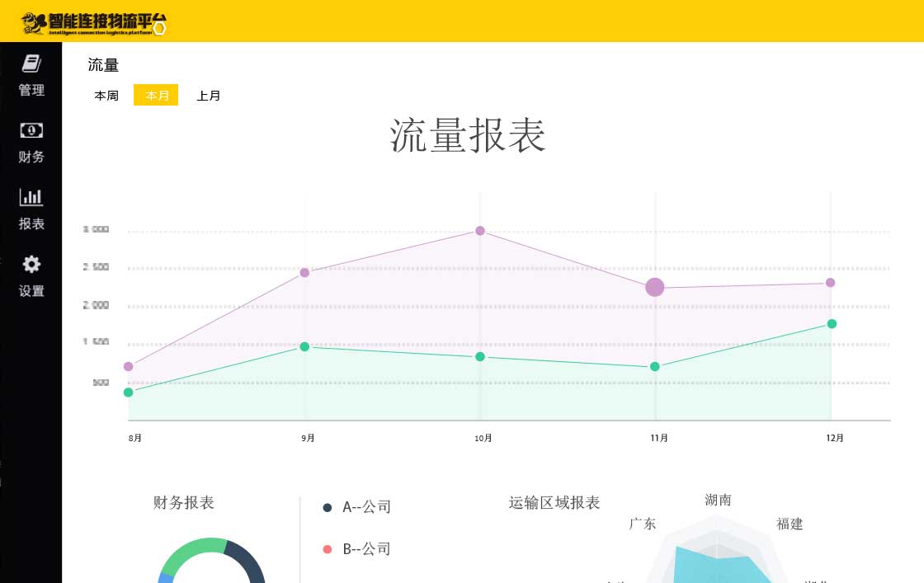924x583 pixels.
Task: Click the enlarged purple point at 11月
Action: (x=655, y=288)
